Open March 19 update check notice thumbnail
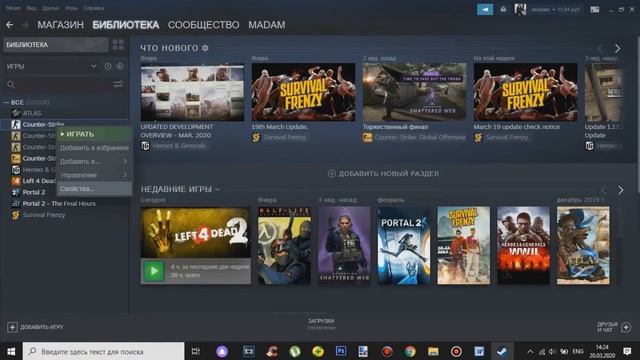640x360 pixels. click(x=525, y=92)
